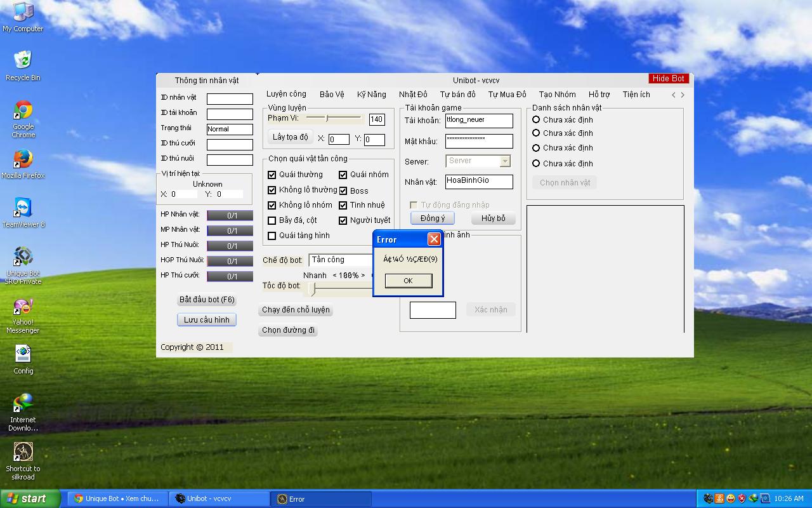This screenshot has width=812, height=508.
Task: Toggle Khổng lồ thường checkbox
Action: point(272,190)
